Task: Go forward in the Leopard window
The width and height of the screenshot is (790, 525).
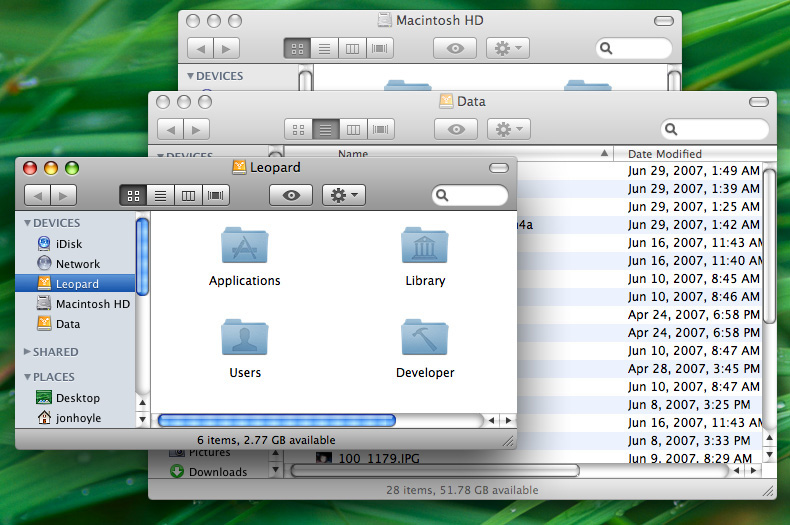Action: (63, 195)
